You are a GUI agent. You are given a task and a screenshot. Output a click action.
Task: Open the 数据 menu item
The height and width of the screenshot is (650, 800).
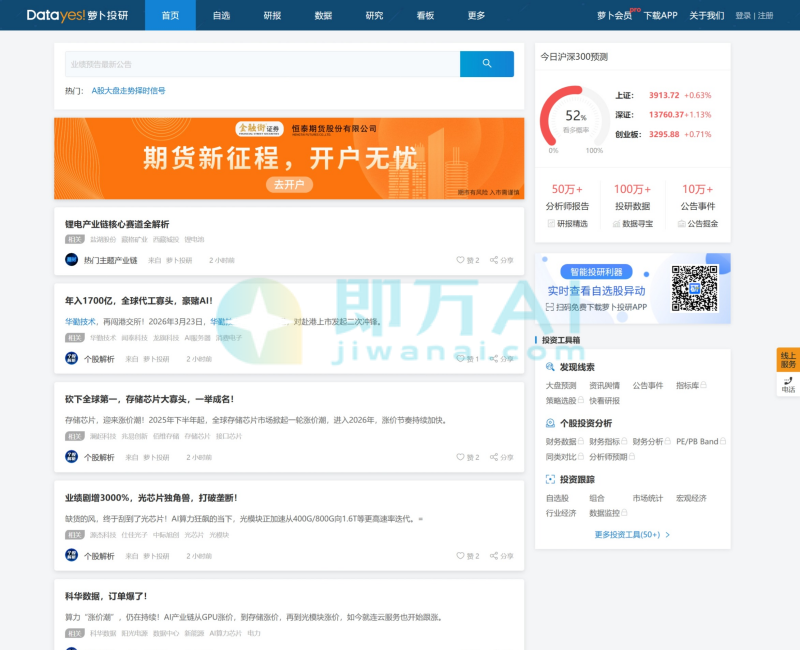point(321,16)
